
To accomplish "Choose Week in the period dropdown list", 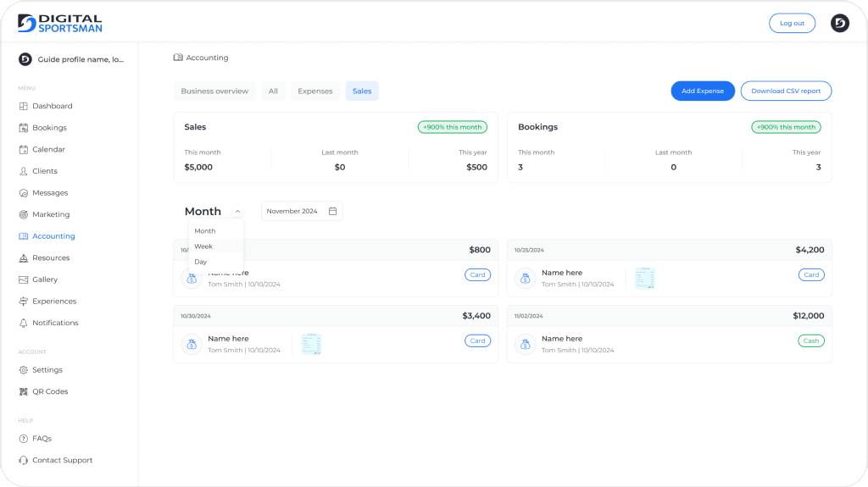I will 216,246.
